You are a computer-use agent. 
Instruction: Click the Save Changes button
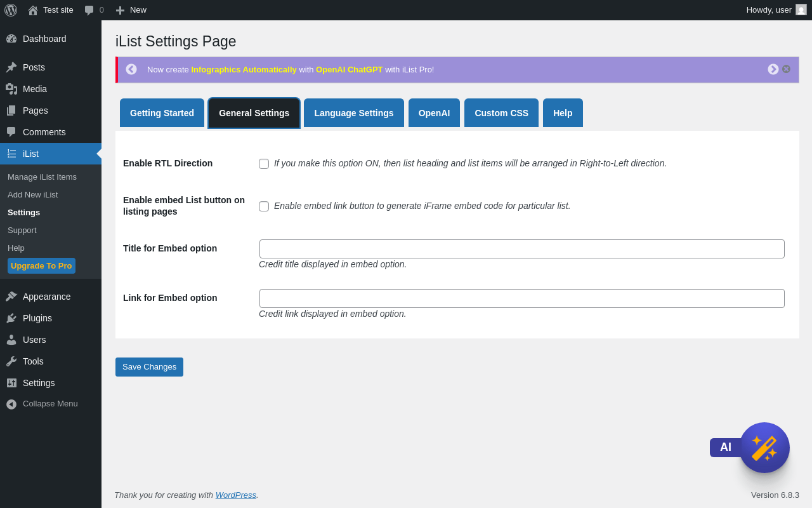click(x=149, y=367)
